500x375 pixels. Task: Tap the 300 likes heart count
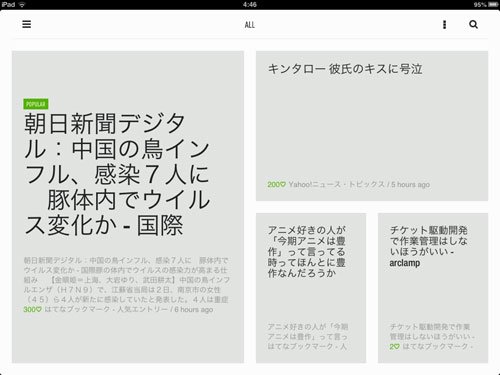pyautogui.click(x=32, y=310)
